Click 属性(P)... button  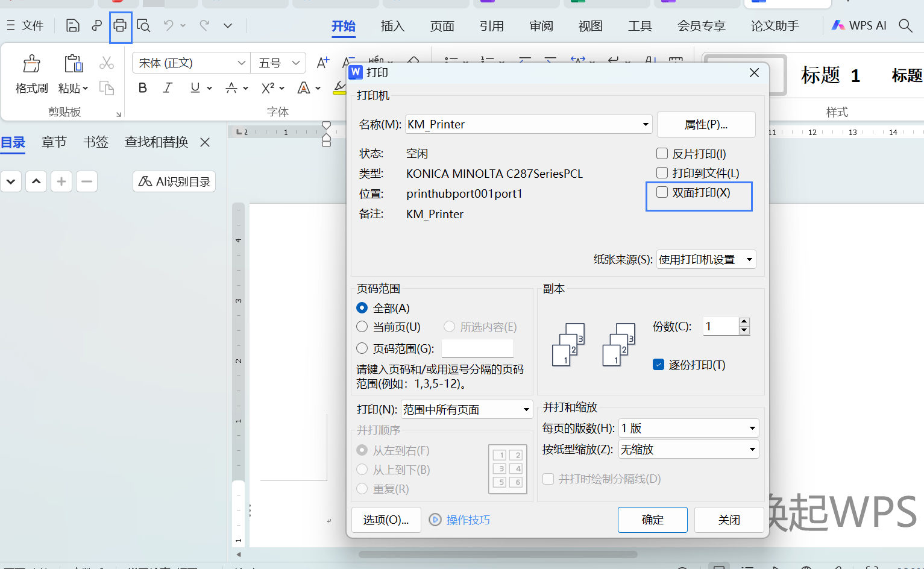tap(706, 125)
